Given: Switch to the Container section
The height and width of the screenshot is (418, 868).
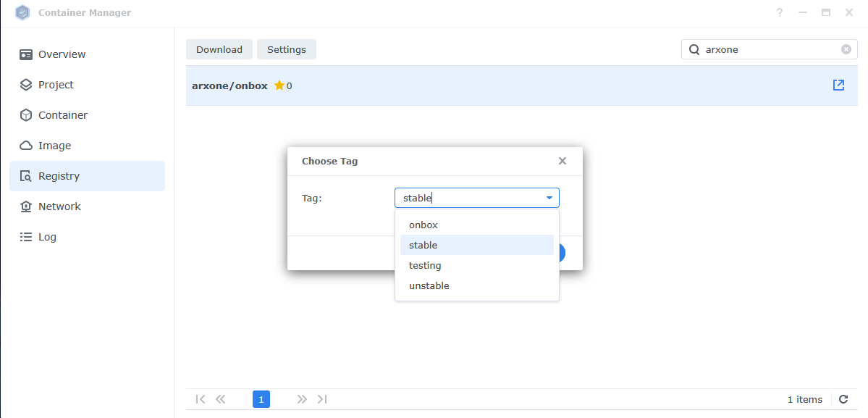Looking at the screenshot, I should click(x=62, y=115).
